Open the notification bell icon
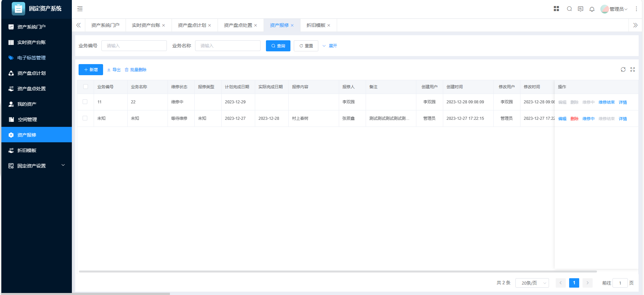This screenshot has width=644, height=295. [x=592, y=9]
